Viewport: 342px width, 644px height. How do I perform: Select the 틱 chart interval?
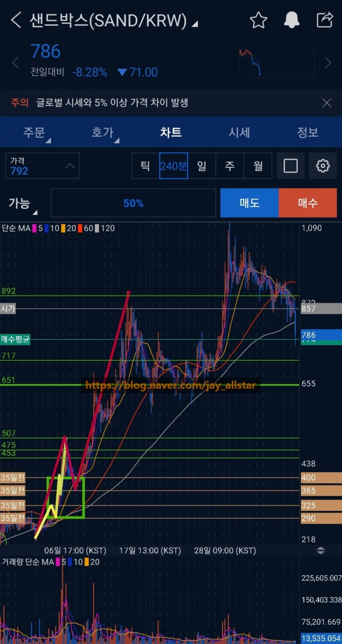coord(145,166)
